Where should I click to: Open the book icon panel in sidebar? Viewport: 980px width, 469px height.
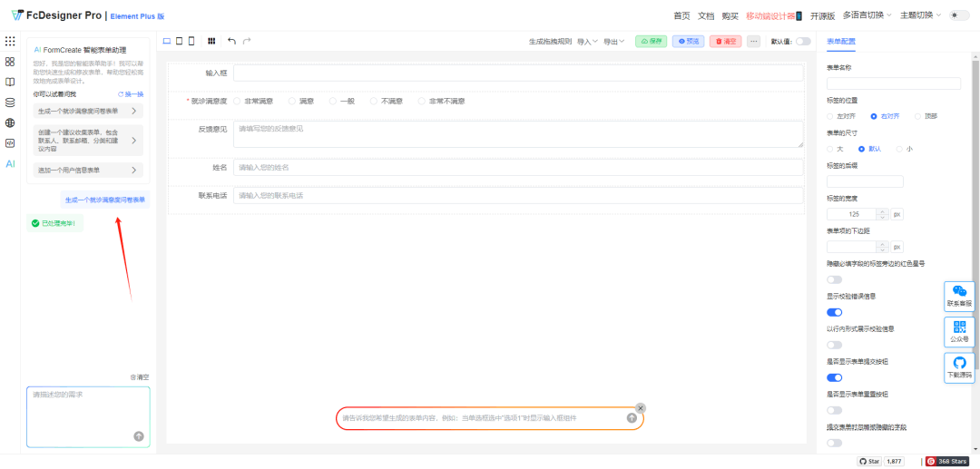click(x=10, y=82)
